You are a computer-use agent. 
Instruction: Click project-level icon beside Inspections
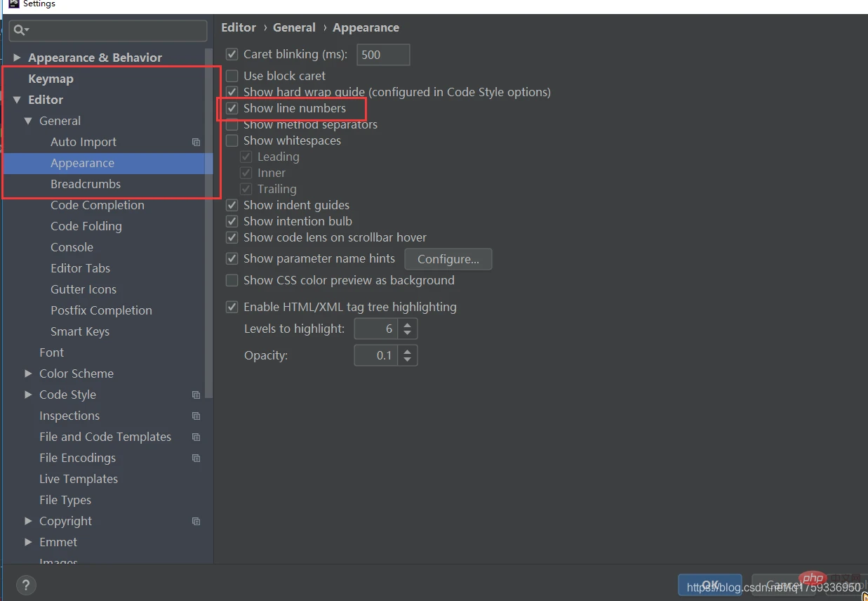196,416
